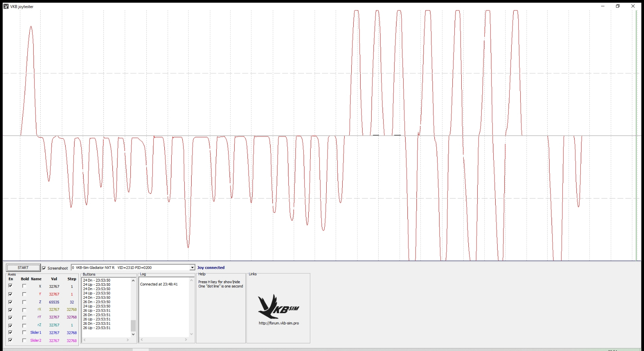Enable Bold for the Slider1 axis

click(x=24, y=333)
